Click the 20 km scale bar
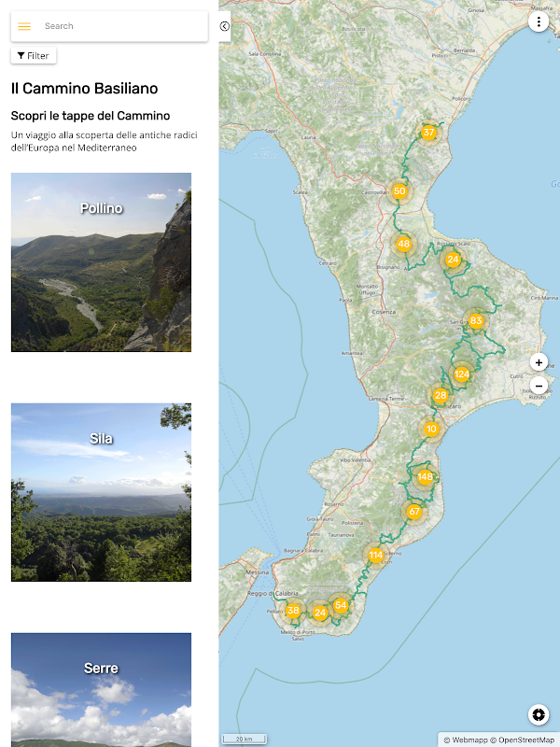 point(245,740)
